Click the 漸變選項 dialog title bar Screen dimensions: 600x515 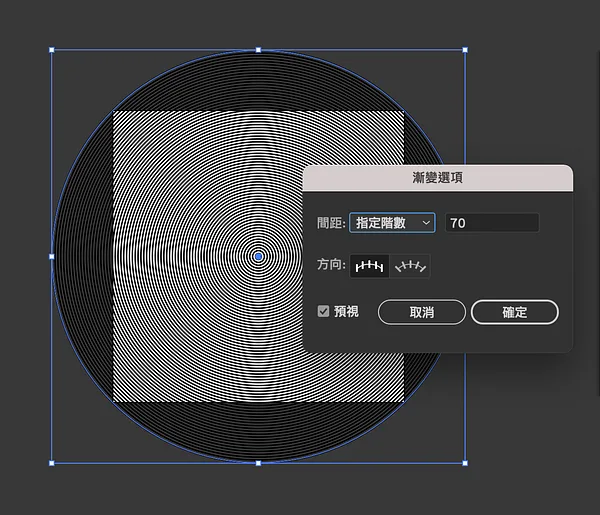[x=438, y=178]
